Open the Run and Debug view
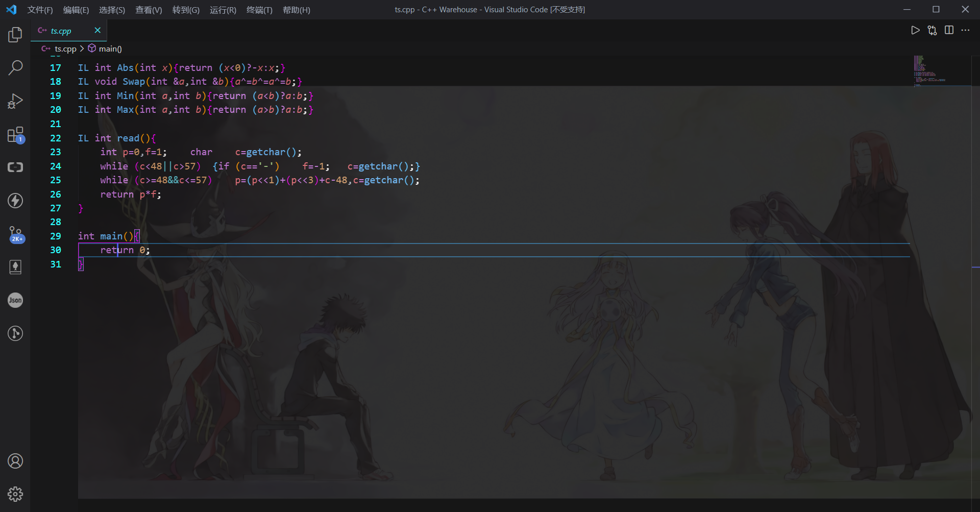The height and width of the screenshot is (512, 980). coord(15,101)
